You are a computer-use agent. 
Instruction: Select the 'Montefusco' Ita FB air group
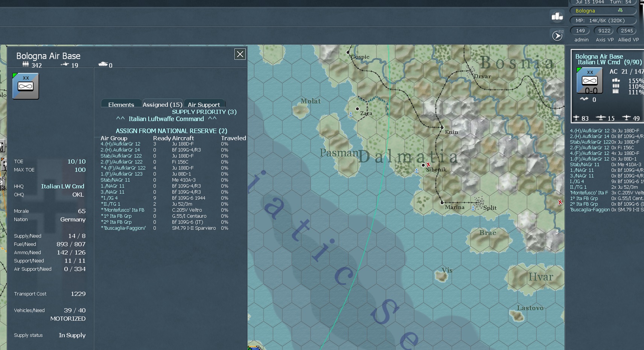tap(123, 210)
